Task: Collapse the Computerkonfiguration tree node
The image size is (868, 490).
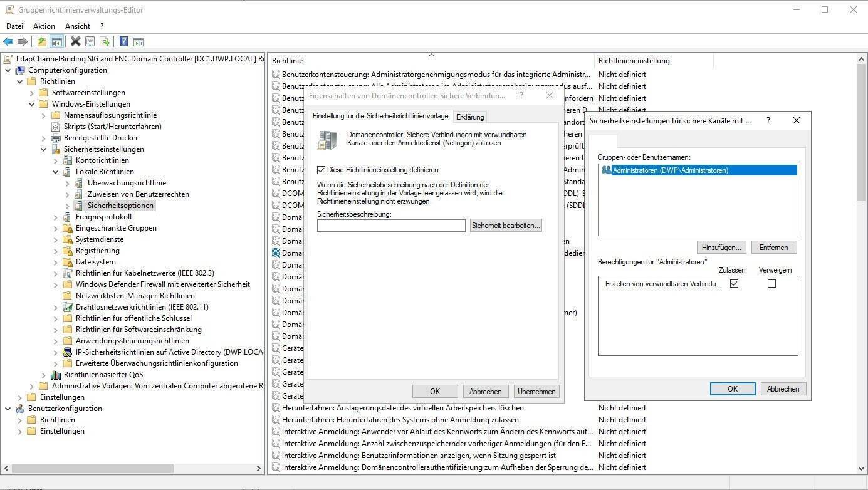Action: pyautogui.click(x=8, y=70)
